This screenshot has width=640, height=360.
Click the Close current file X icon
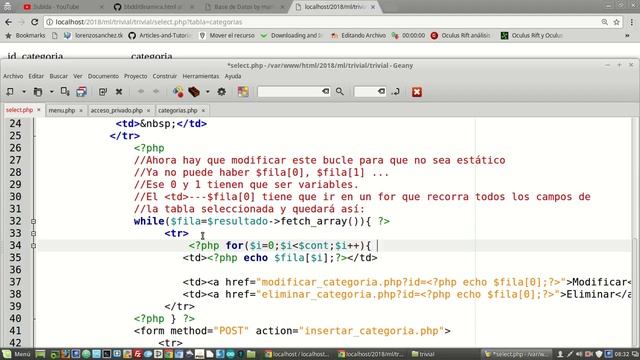pyautogui.click(x=119, y=92)
